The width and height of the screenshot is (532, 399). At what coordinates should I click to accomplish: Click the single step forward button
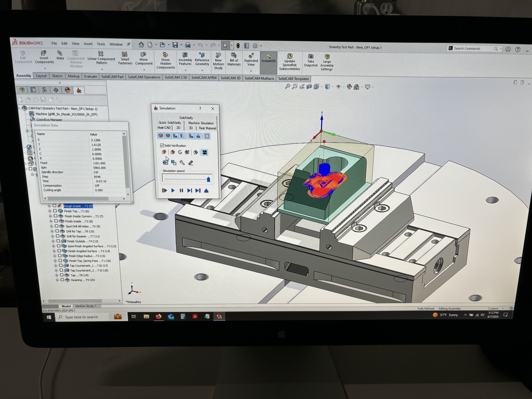click(190, 190)
